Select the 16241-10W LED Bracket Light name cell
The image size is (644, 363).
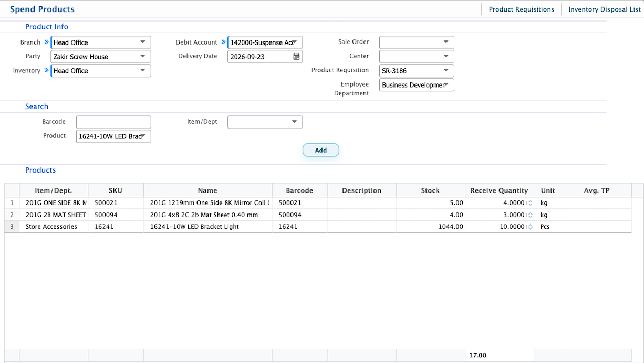point(208,227)
